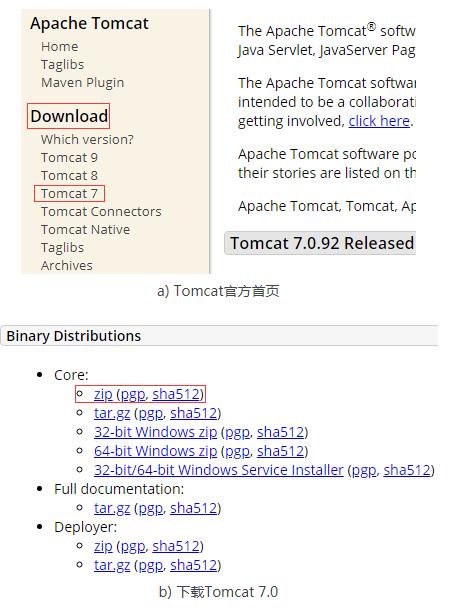Image resolution: width=474 pixels, height=613 pixels.
Task: Open sha512 for Deployer tar.gz
Action: [x=194, y=565]
